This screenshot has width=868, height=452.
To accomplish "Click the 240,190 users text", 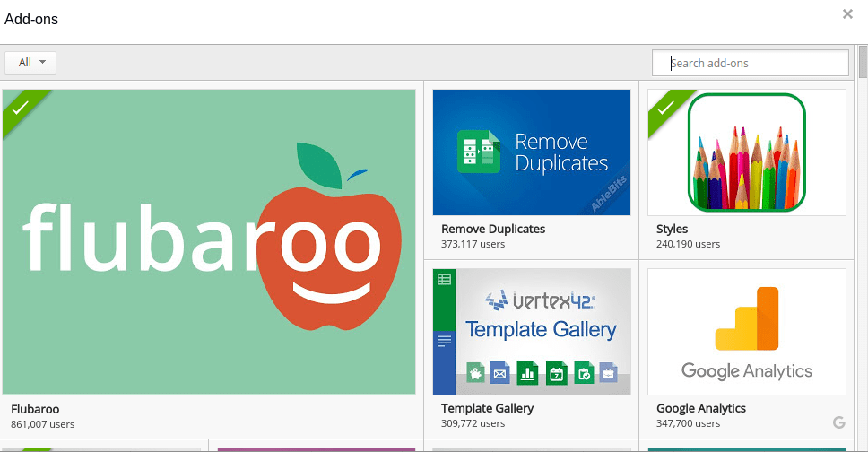I will point(688,244).
